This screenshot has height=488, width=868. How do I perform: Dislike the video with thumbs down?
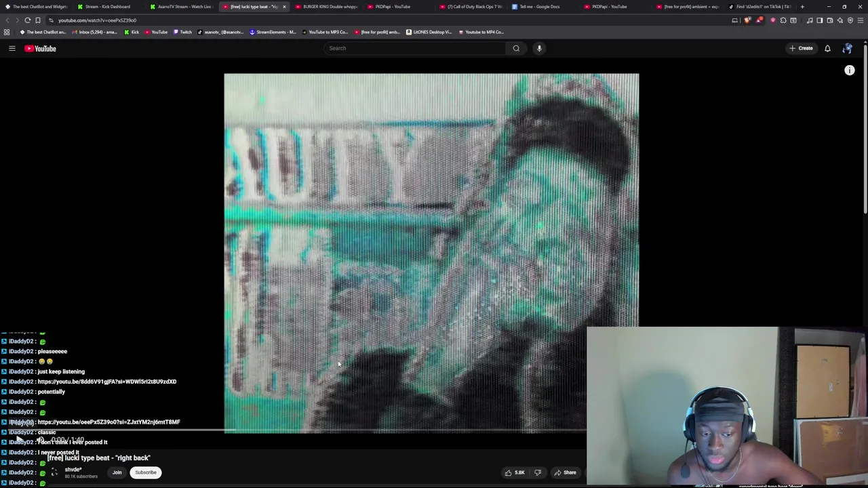(538, 472)
